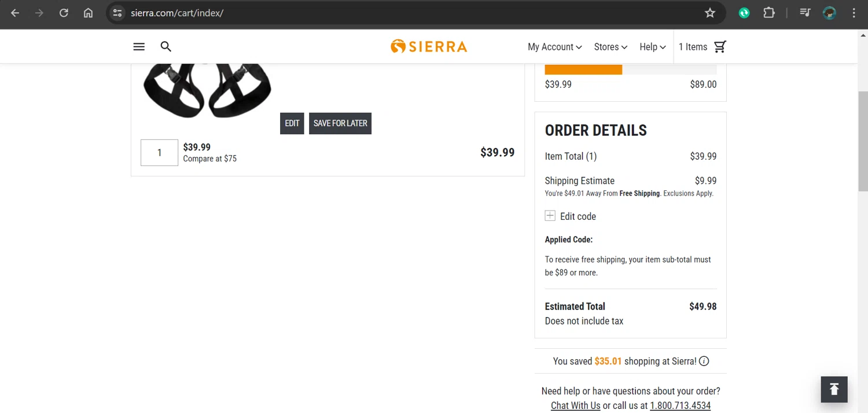The height and width of the screenshot is (413, 868).
Task: Click the EDIT button for the item
Action: (x=292, y=123)
